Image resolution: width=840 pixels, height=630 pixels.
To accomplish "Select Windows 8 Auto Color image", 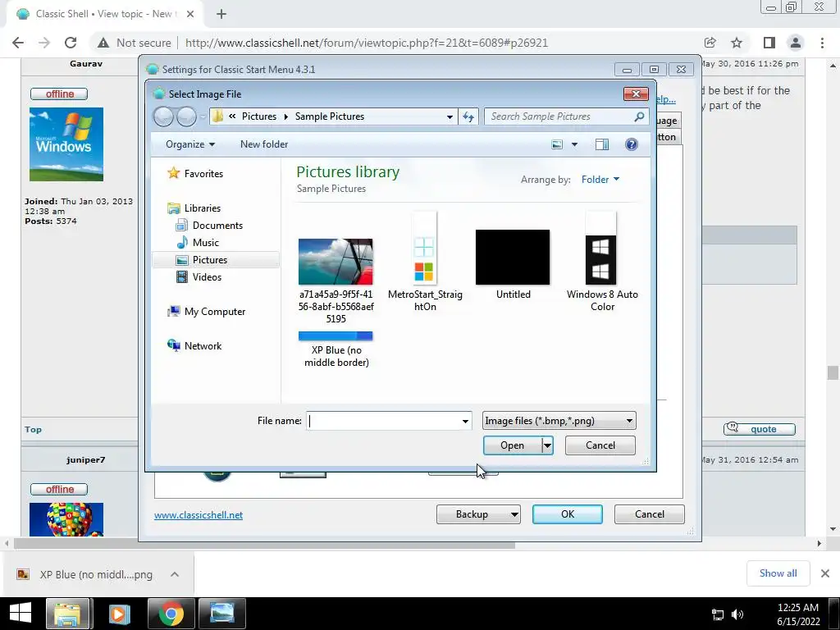I will [x=601, y=262].
